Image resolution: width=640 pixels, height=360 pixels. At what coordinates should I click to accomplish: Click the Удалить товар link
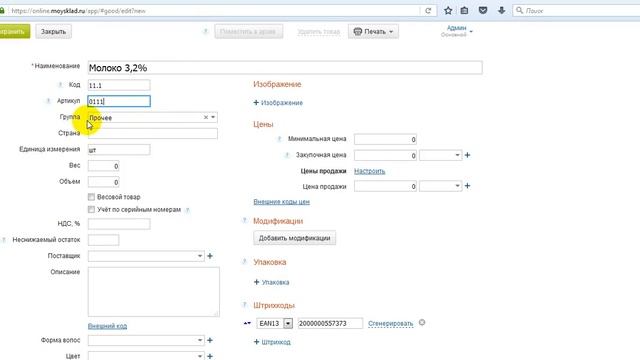click(318, 32)
